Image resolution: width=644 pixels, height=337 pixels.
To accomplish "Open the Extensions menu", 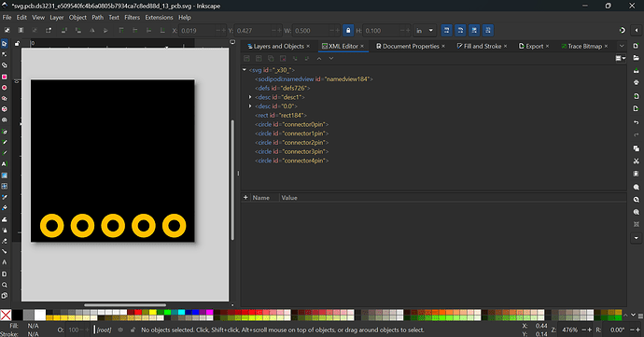I will 159,17.
